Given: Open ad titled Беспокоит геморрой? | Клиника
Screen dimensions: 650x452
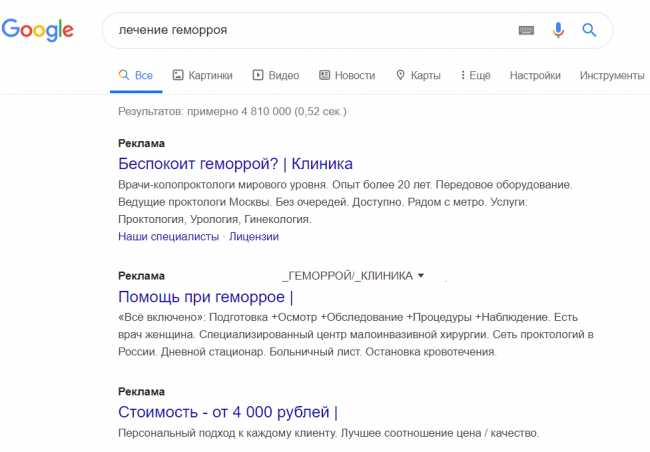Looking at the screenshot, I should point(235,163).
